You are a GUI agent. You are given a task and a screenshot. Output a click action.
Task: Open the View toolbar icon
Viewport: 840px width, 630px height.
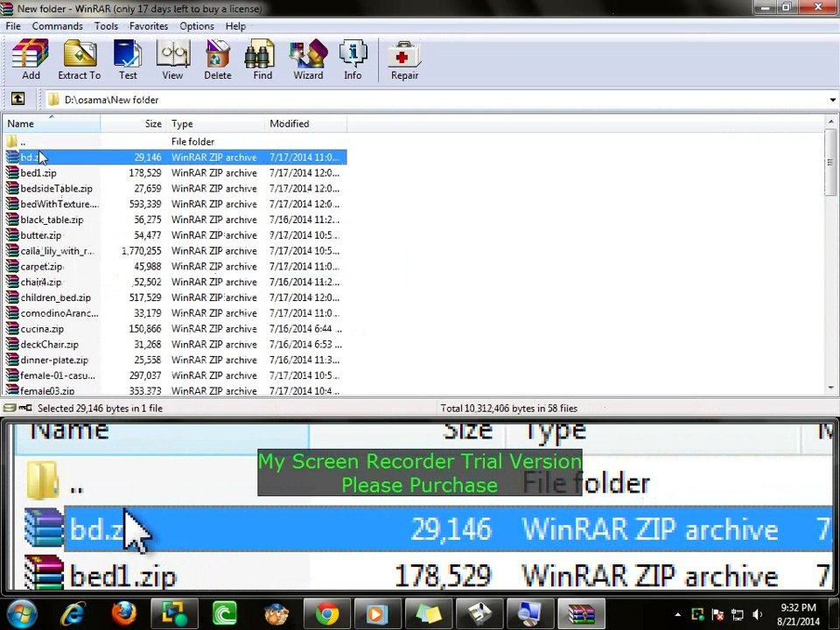click(172, 59)
